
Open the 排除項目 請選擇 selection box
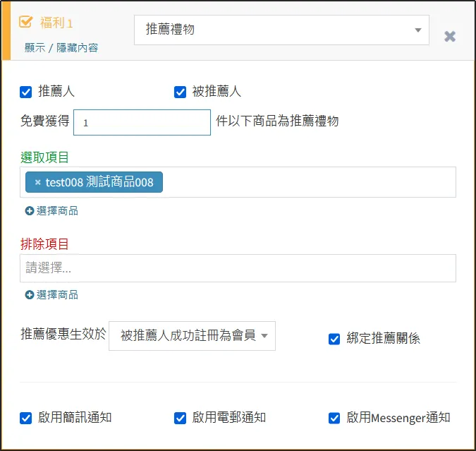[238, 268]
